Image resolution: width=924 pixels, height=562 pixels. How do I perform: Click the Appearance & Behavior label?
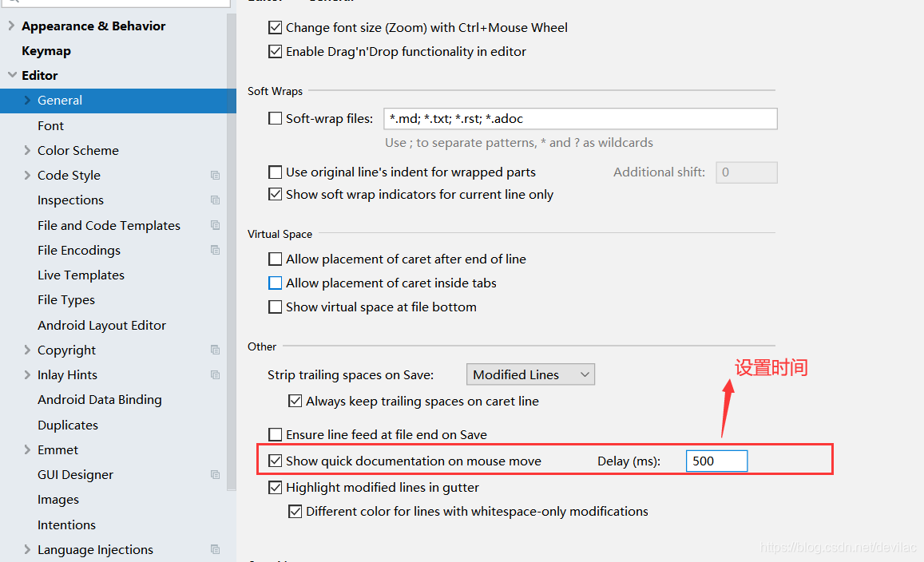93,26
